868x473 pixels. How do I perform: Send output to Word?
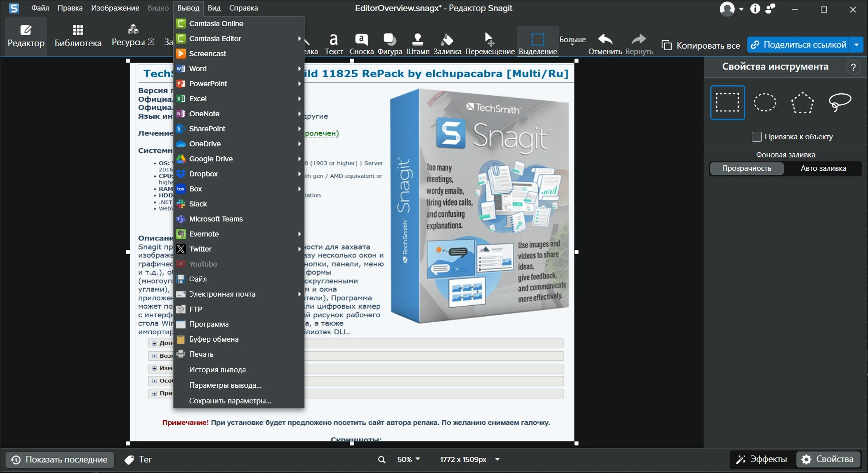(239, 69)
